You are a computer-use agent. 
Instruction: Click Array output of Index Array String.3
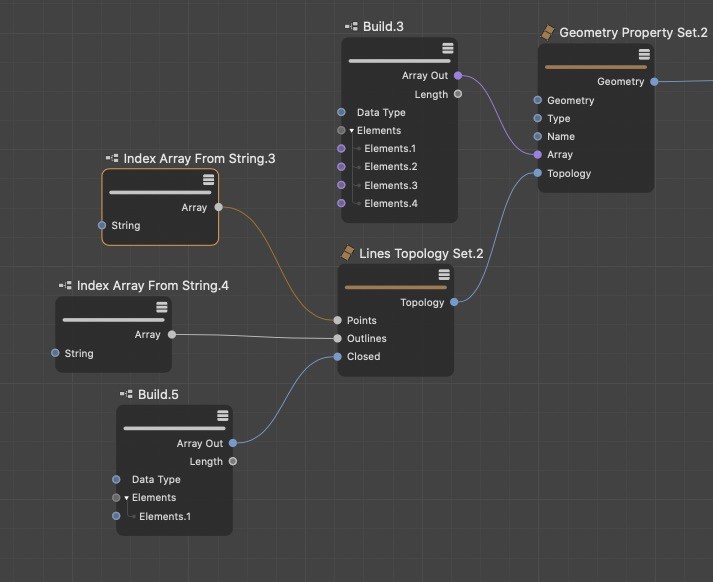pos(219,207)
